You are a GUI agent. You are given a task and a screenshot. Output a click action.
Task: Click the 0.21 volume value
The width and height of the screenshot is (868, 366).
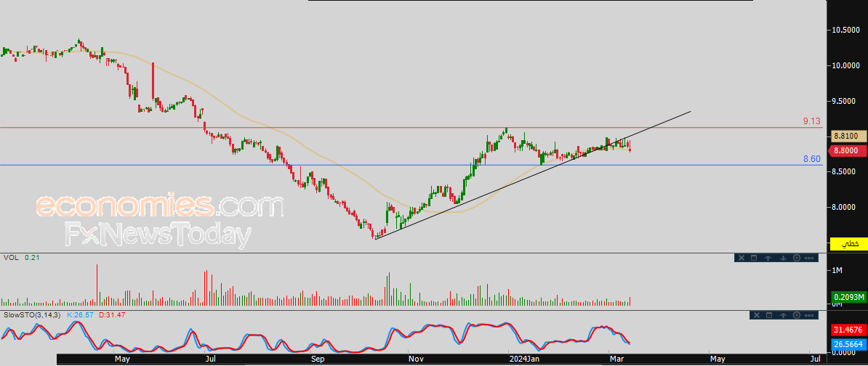[x=31, y=258]
